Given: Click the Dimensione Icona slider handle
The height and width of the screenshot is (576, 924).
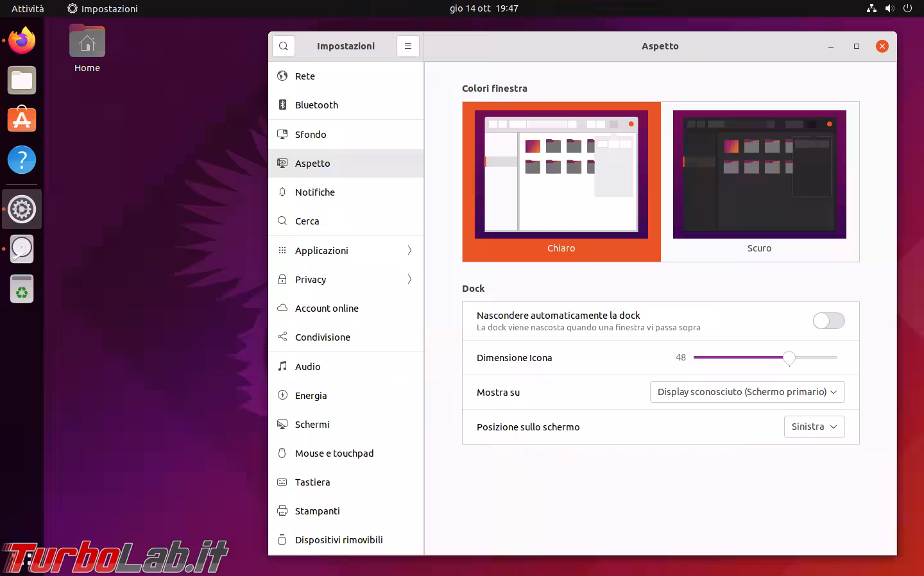Looking at the screenshot, I should pyautogui.click(x=789, y=358).
